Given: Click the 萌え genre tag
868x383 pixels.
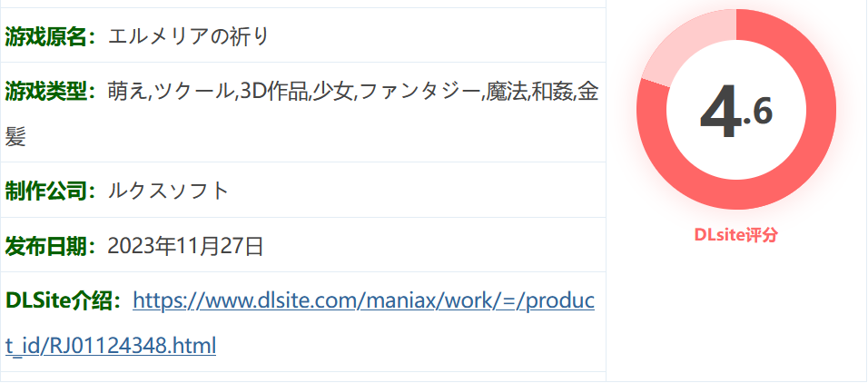Looking at the screenshot, I should 127,92.
